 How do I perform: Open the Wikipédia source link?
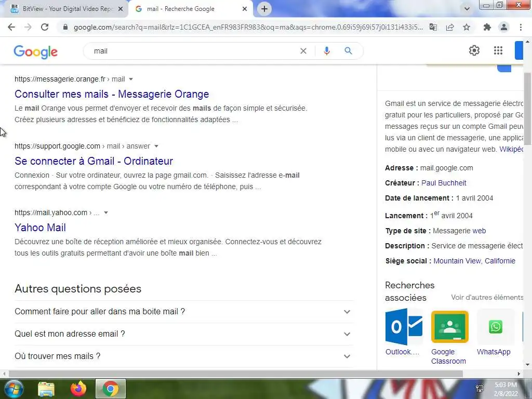[x=511, y=149]
